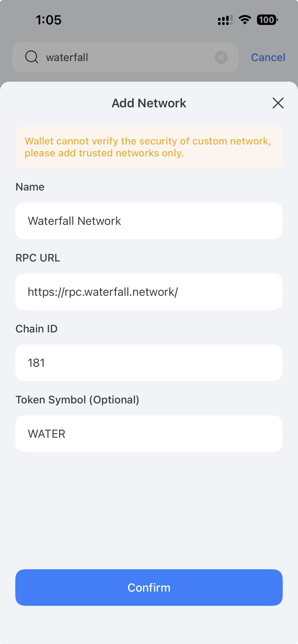This screenshot has width=298, height=644.
Task: Focus the waterfall search field
Action: [x=127, y=57]
